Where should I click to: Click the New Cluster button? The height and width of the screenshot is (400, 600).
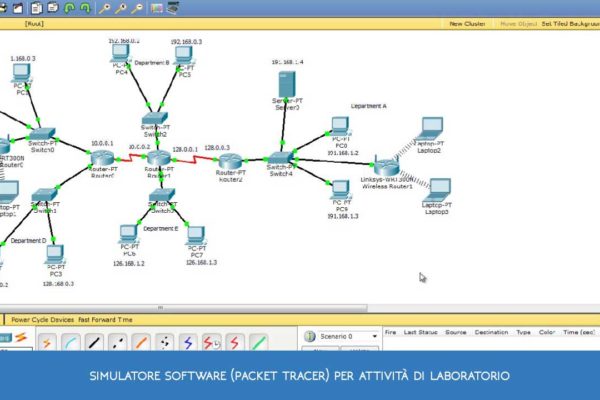click(x=467, y=24)
